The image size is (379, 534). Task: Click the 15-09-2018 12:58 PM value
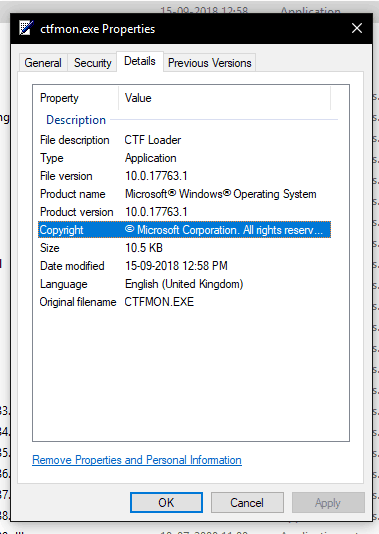[x=176, y=266]
